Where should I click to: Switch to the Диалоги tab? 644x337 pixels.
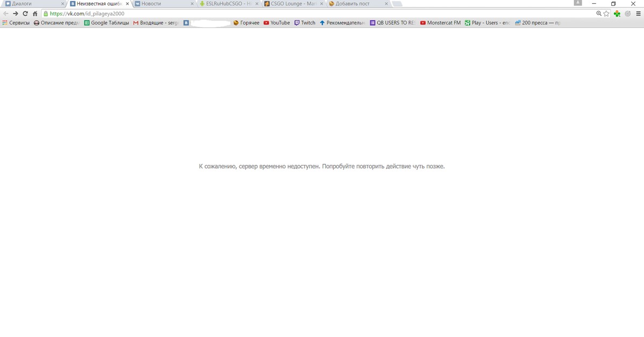33,4
